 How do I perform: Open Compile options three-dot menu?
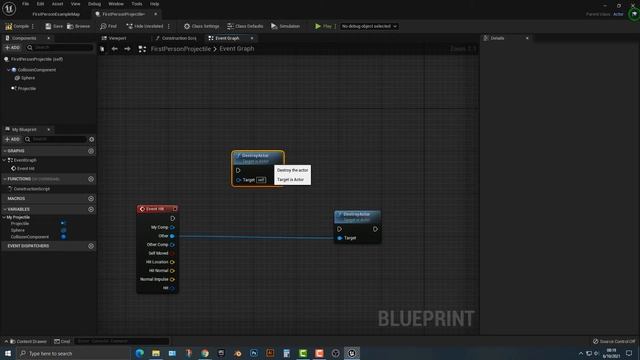click(x=33, y=26)
